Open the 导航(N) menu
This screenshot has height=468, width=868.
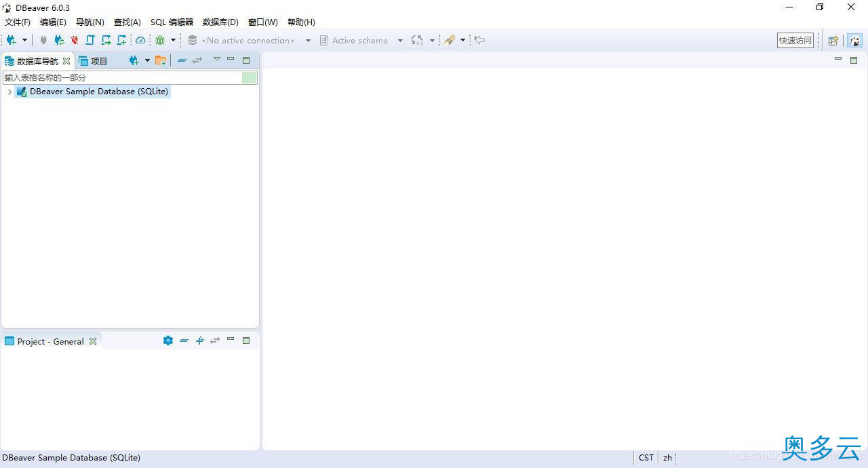point(90,22)
